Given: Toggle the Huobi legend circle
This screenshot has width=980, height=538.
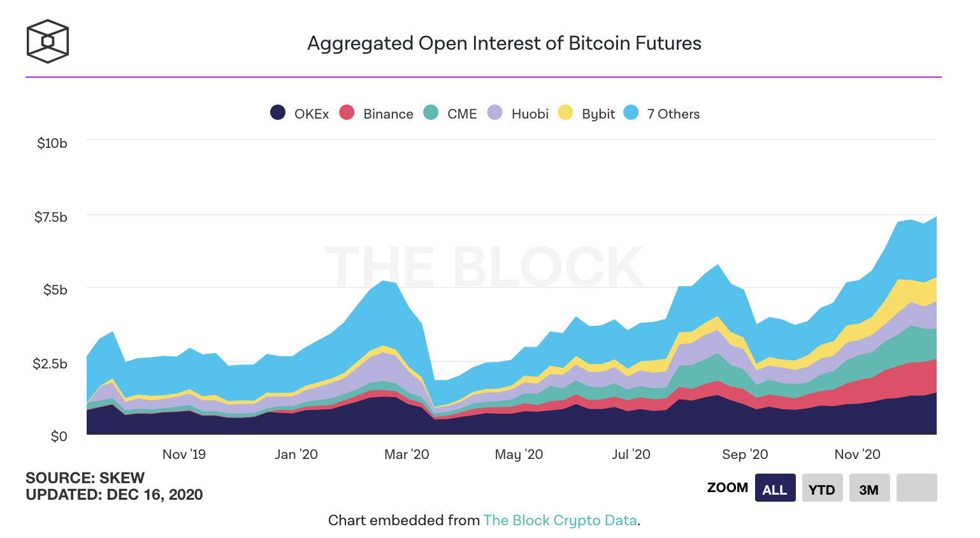Looking at the screenshot, I should pos(495,113).
